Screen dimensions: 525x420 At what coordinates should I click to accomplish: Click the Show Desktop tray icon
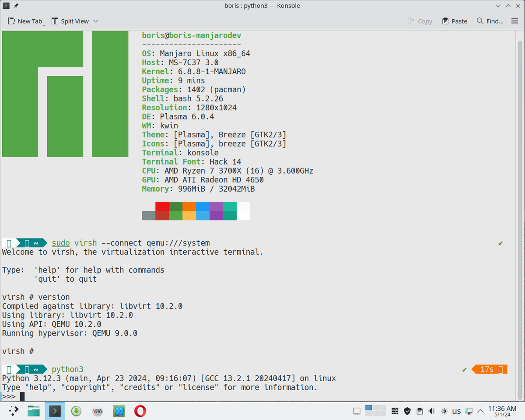(357, 411)
